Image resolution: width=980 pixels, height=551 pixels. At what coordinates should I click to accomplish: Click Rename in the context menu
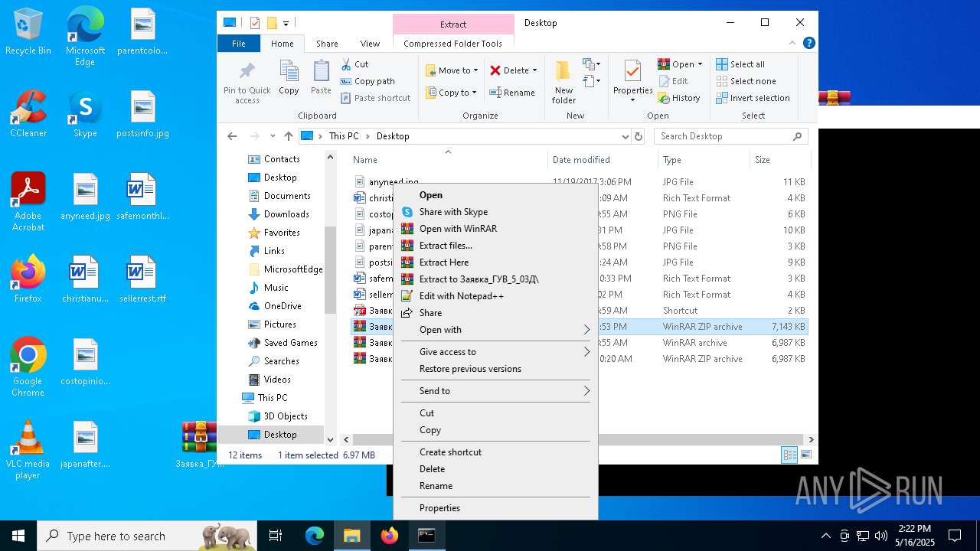pos(436,486)
